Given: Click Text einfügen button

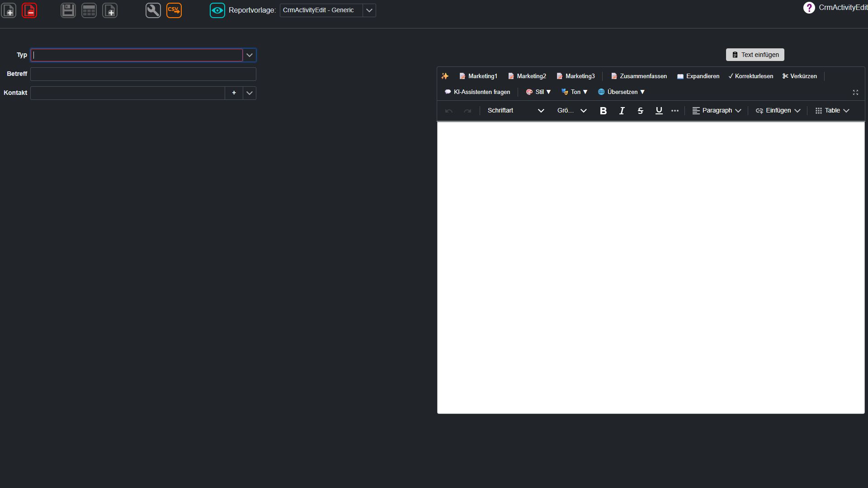Looking at the screenshot, I should pyautogui.click(x=755, y=55).
